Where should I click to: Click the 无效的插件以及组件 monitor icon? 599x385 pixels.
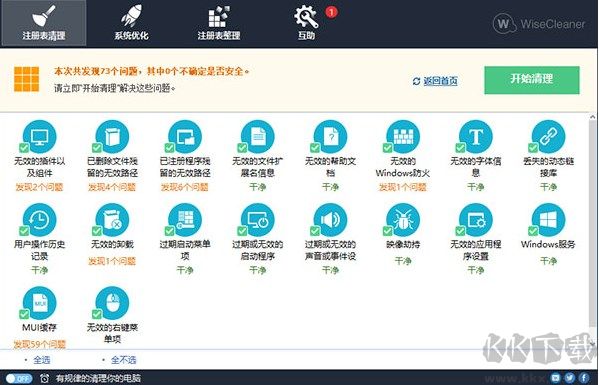[40, 137]
